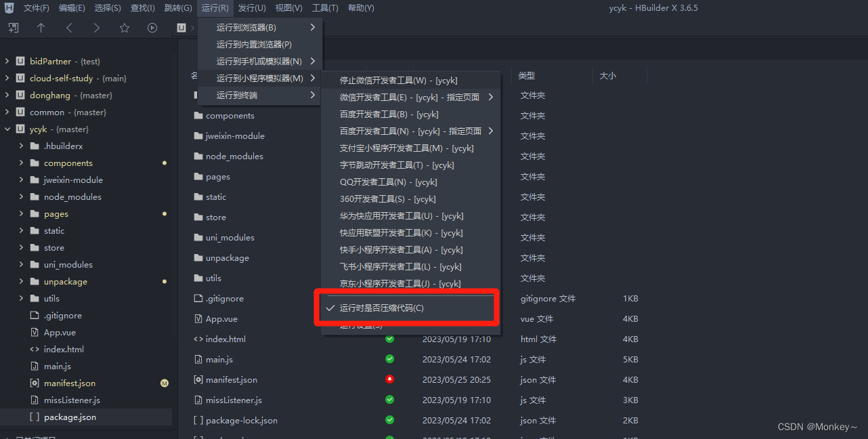The image size is (868, 439).
Task: Expand the uni_modules folder in tree
Action: pyautogui.click(x=21, y=264)
